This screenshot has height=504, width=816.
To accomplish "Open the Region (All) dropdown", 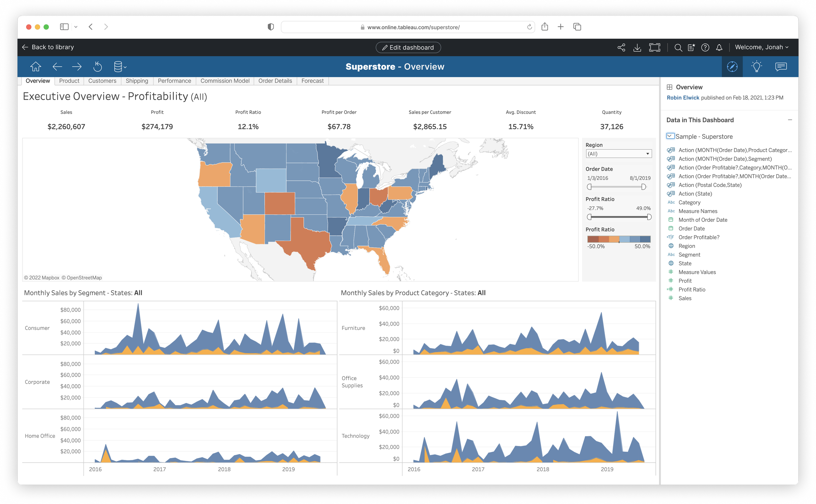I will (x=619, y=154).
